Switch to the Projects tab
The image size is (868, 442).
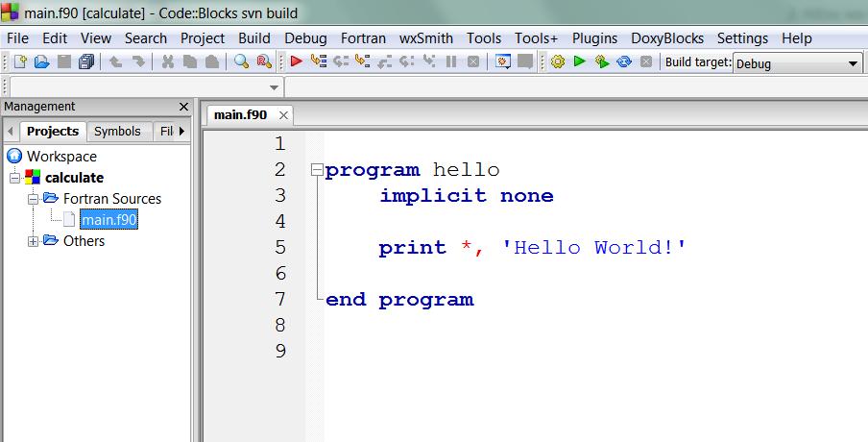tap(53, 132)
